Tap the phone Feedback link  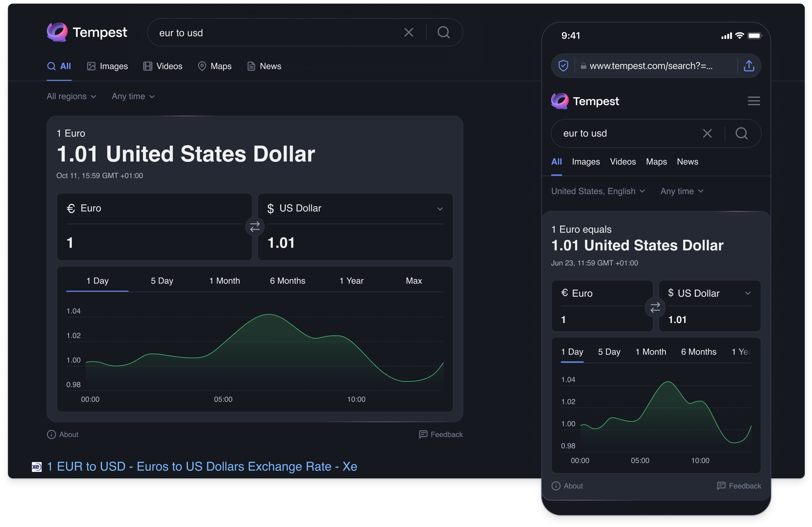click(739, 486)
